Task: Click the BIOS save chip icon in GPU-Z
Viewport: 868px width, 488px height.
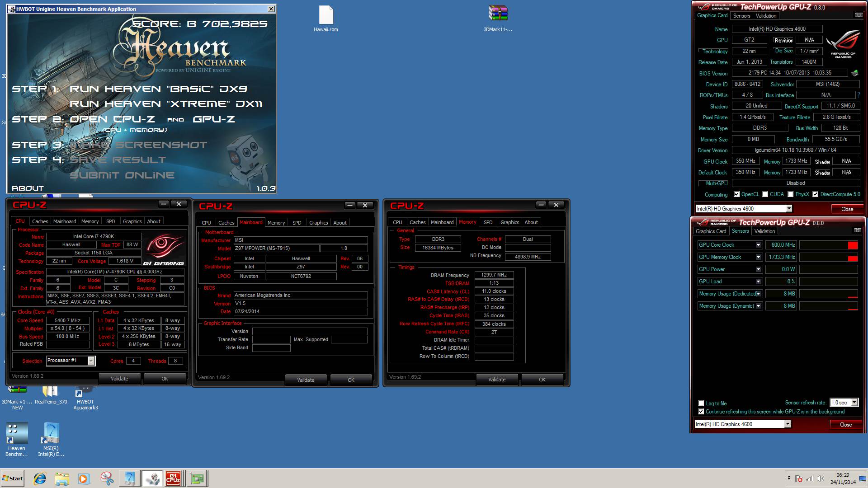Action: [855, 73]
